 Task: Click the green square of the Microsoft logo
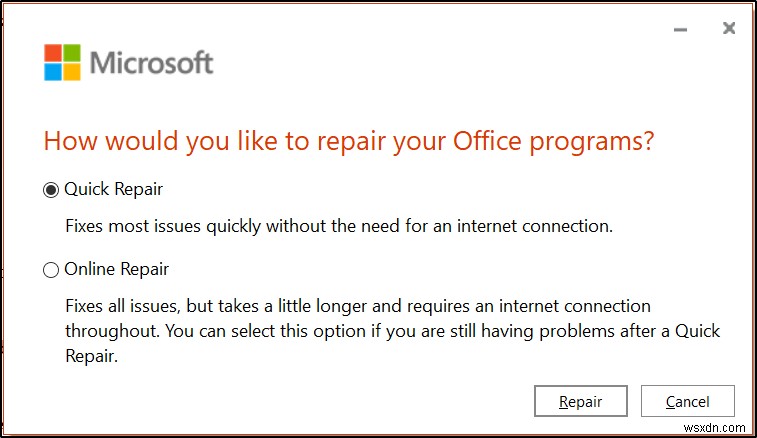(71, 53)
